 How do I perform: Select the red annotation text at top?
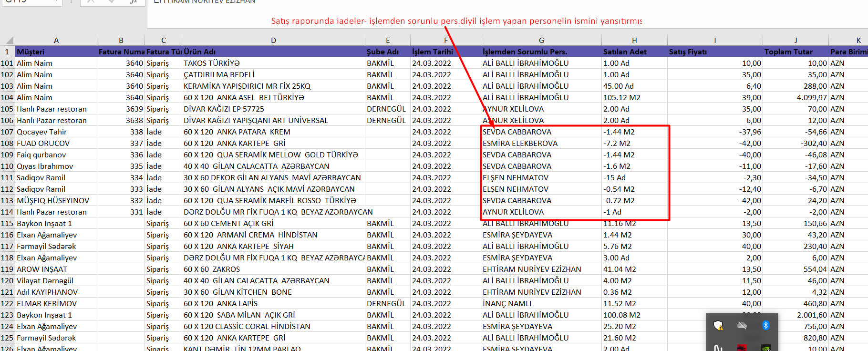click(456, 21)
